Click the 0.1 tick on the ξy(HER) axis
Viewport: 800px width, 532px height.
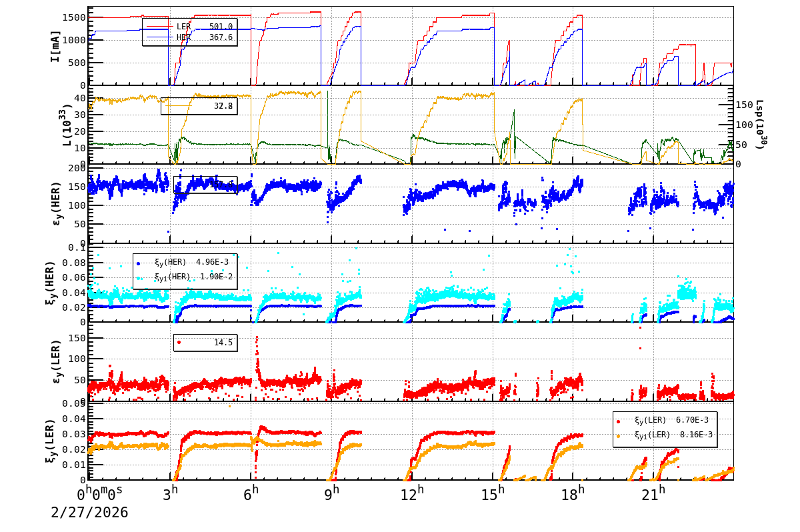click(x=76, y=247)
